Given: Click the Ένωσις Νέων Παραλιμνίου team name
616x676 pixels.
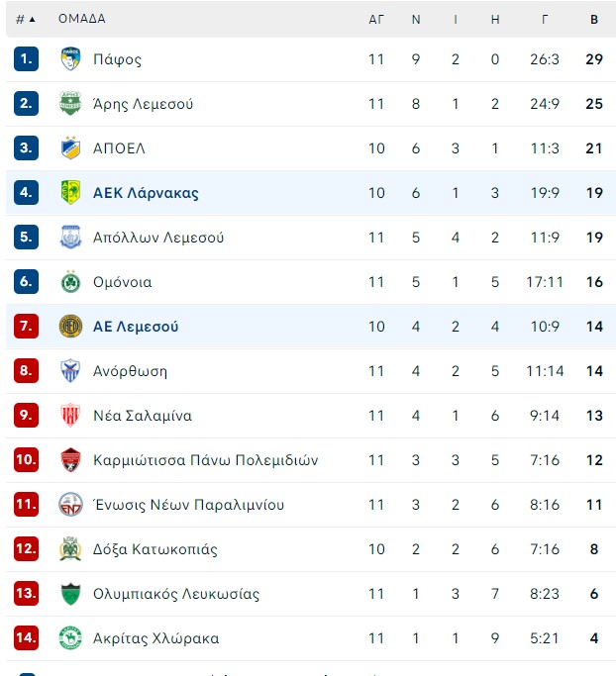Looking at the screenshot, I should [x=188, y=505].
